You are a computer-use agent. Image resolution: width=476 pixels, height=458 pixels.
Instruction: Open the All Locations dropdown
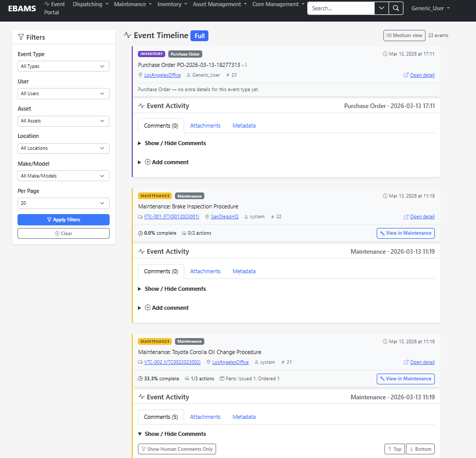[63, 148]
